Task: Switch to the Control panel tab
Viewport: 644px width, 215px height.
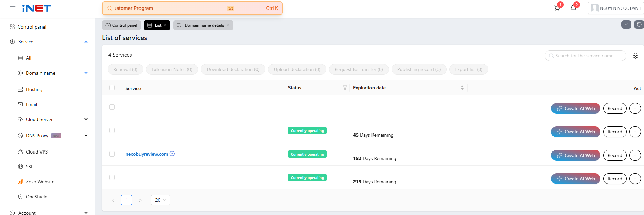Action: (121, 25)
